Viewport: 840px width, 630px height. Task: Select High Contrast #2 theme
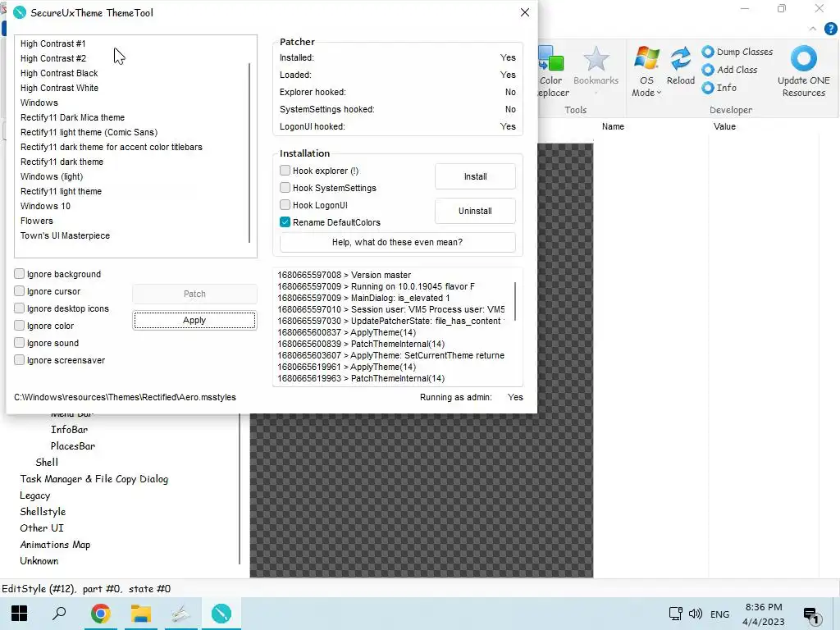[53, 58]
